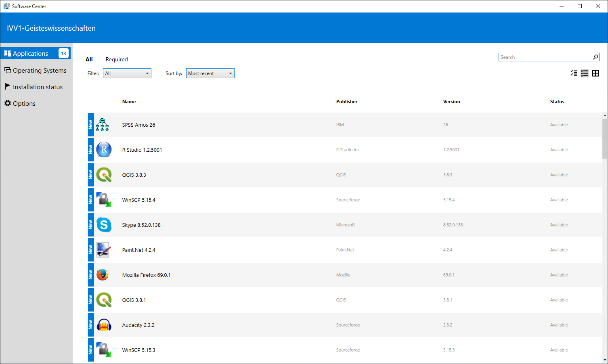Switch to multi-select list view icon
The width and height of the screenshot is (608, 364).
[574, 73]
